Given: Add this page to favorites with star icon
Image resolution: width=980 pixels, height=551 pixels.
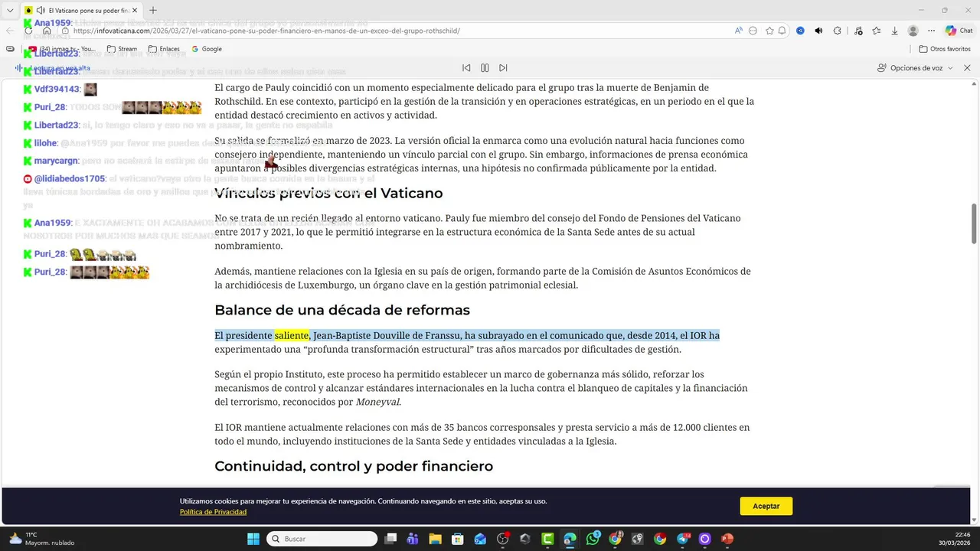Looking at the screenshot, I should click(x=769, y=31).
